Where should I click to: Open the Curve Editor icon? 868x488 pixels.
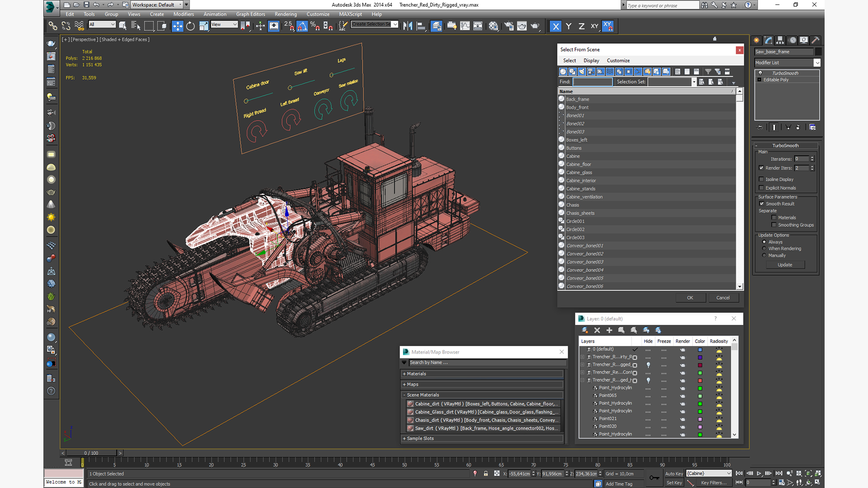tap(465, 26)
